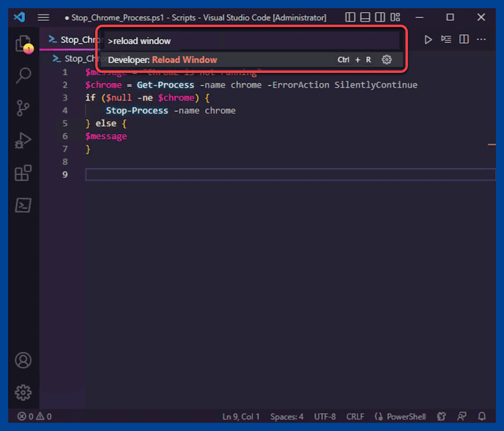Viewport: 504px width, 431px height.
Task: Click the orange overview ruler marker
Action: (x=491, y=145)
